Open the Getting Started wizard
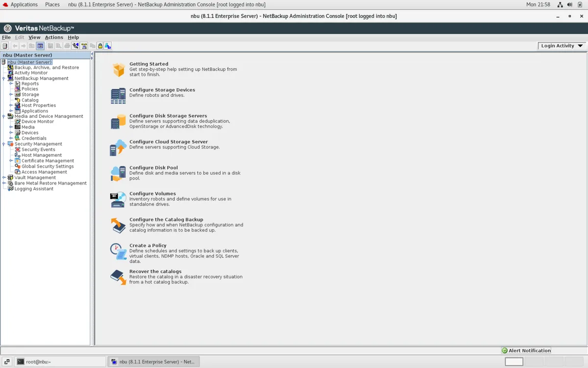Screen dimensions: 588x368 pyautogui.click(x=148, y=63)
